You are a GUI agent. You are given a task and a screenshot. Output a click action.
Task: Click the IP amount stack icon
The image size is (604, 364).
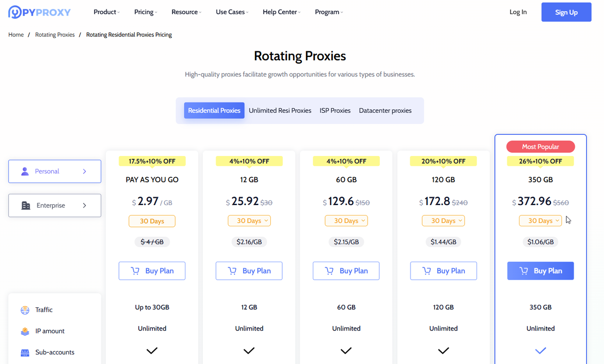click(x=24, y=331)
